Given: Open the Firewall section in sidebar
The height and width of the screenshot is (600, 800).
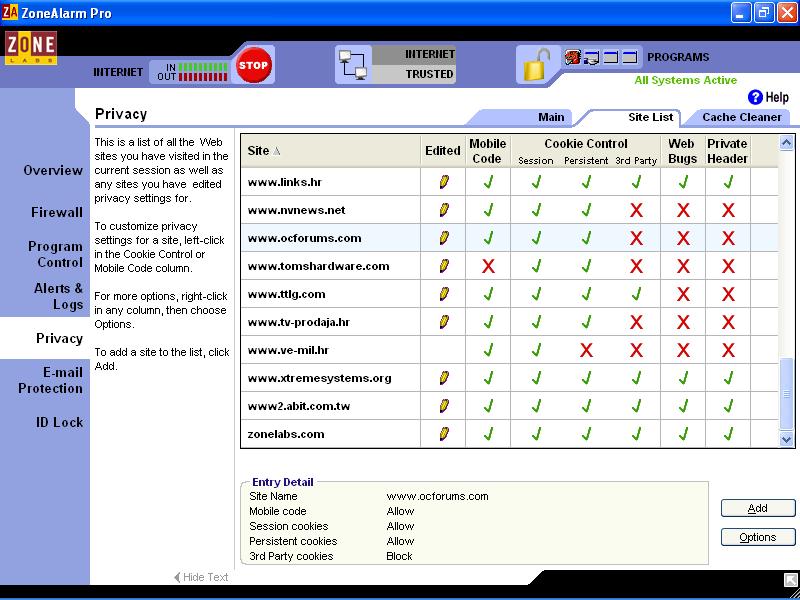Looking at the screenshot, I should click(56, 212).
